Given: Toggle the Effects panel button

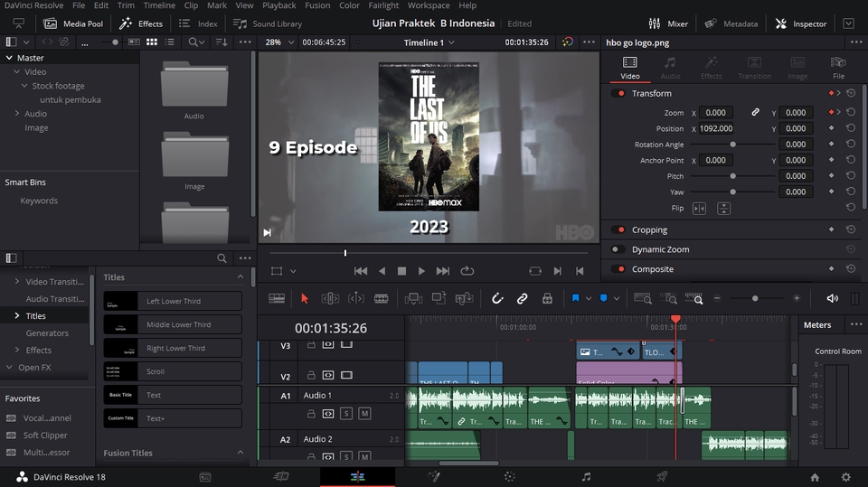Looking at the screenshot, I should (x=141, y=23).
